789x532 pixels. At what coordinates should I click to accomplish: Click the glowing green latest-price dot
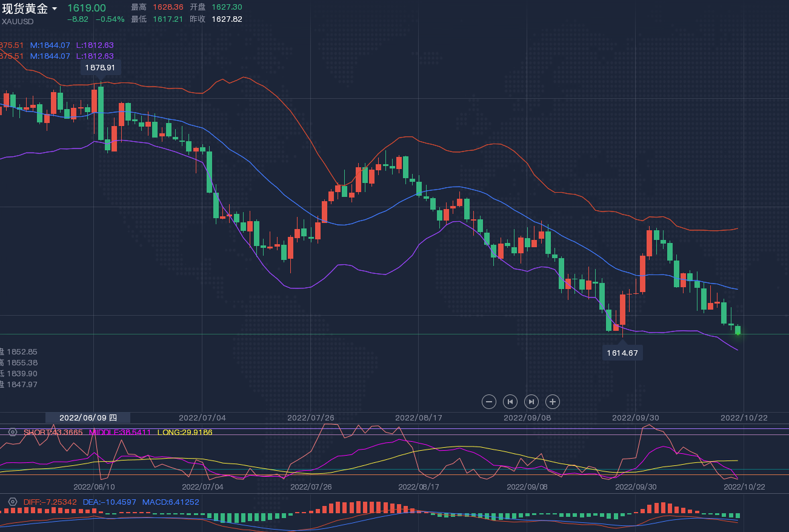pyautogui.click(x=737, y=332)
